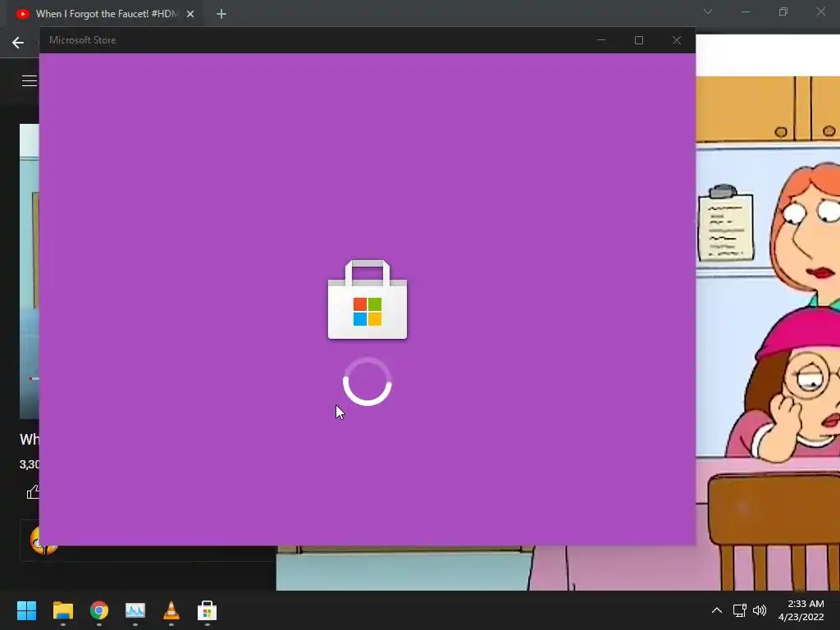Go back in the browser window

coord(18,43)
